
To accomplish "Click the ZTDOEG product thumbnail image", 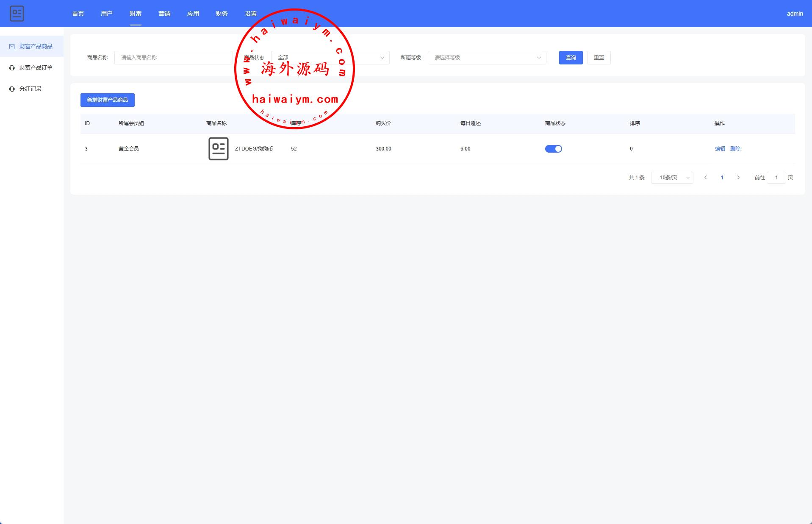I will (218, 149).
